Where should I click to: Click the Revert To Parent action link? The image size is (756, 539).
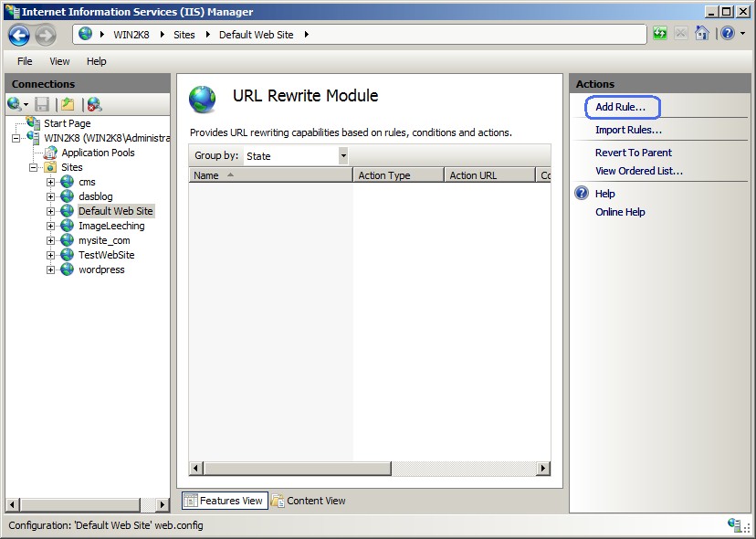point(633,153)
